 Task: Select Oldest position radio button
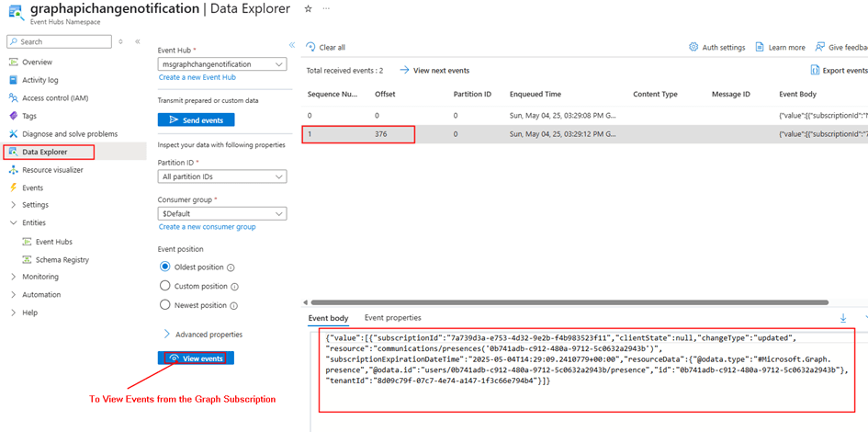click(165, 267)
